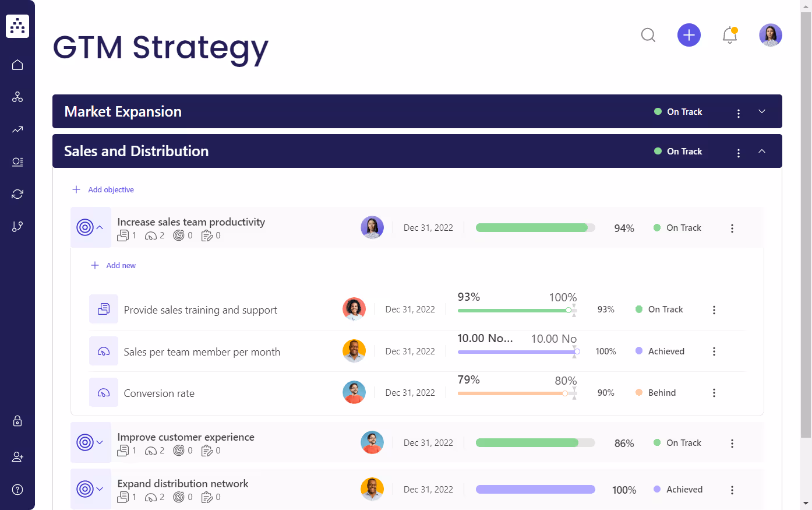Open the trends/growth sidebar icon
Screen dimensions: 812x510
click(x=17, y=129)
